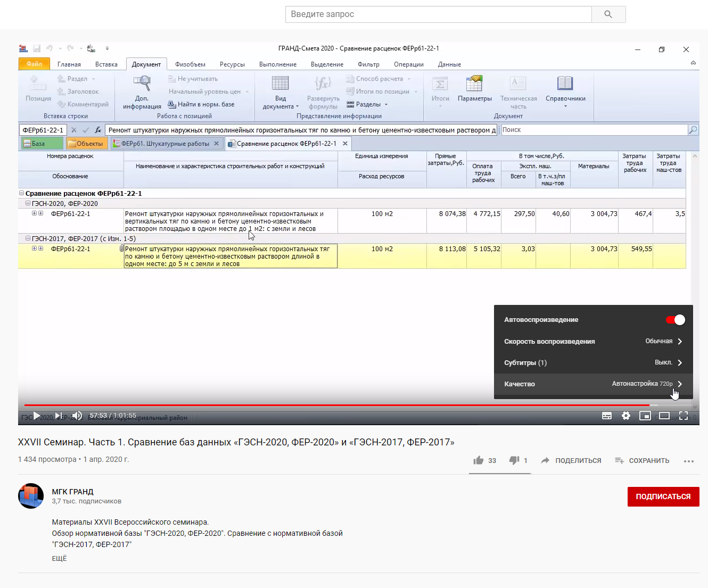The width and height of the screenshot is (708, 588).
Task: Click the Комментарий ribbon button
Action: click(x=83, y=104)
